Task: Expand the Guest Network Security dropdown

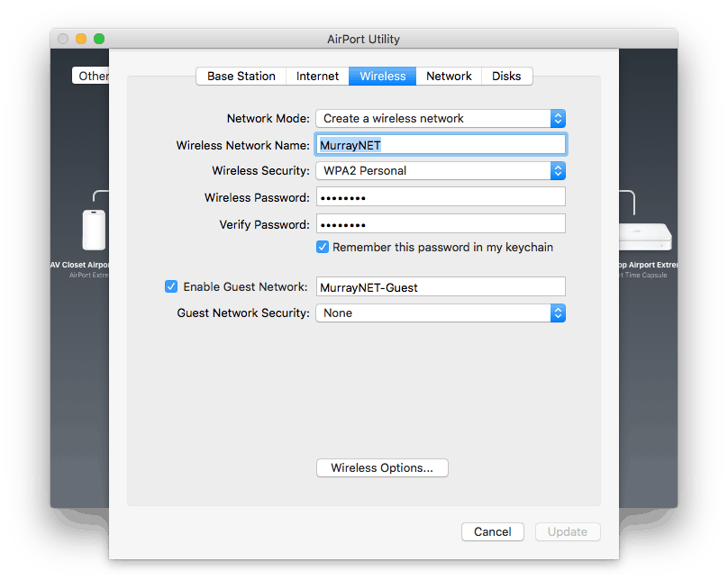Action: 441,313
